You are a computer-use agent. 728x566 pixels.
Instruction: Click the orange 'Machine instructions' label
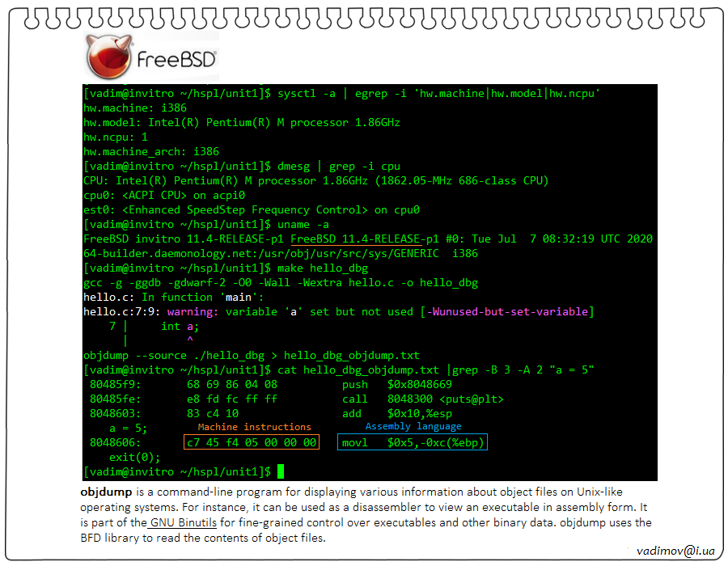pyautogui.click(x=254, y=426)
